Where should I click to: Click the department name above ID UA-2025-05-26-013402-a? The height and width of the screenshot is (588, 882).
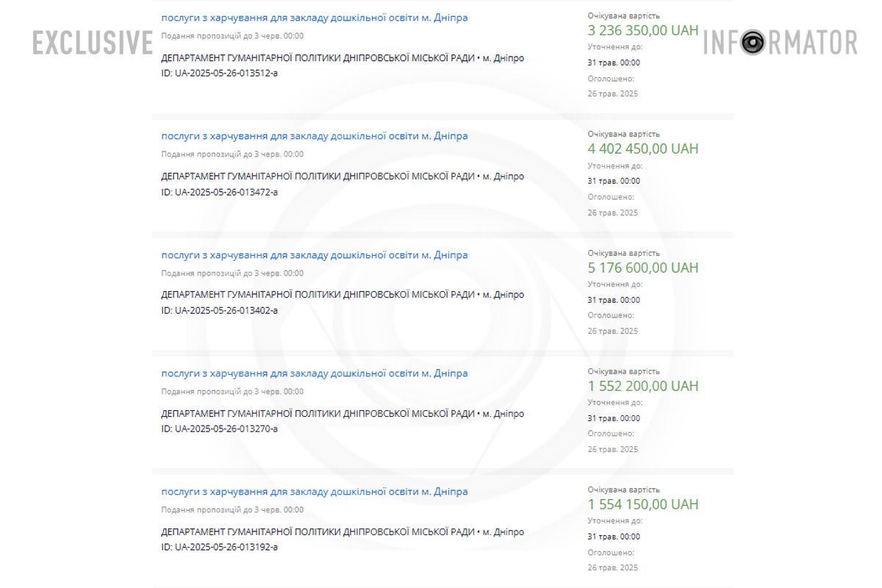(318, 295)
